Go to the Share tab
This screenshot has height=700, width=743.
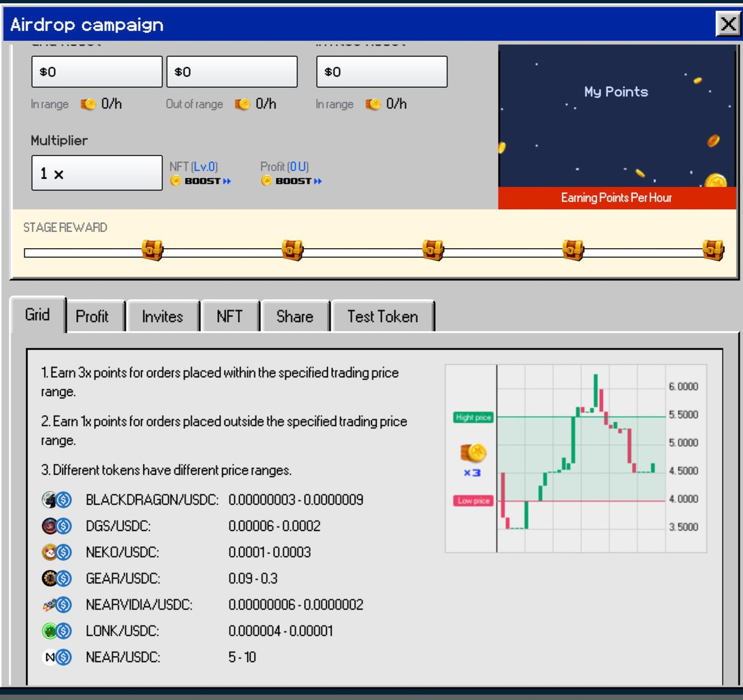[295, 316]
